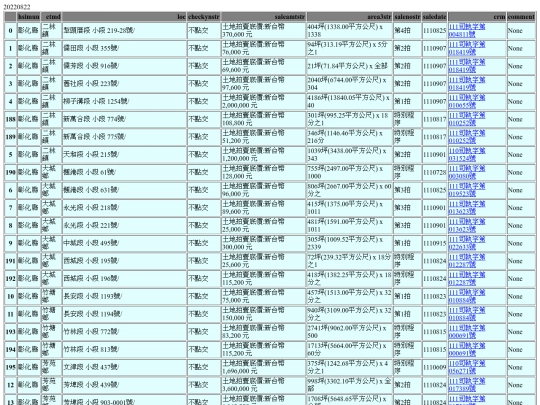Open the crm link in row 2
Screen dimensions: 540x405
coord(467,66)
